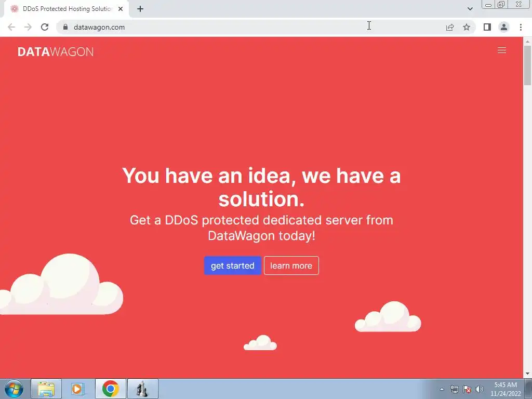Bookmark this page with the star

click(x=467, y=27)
